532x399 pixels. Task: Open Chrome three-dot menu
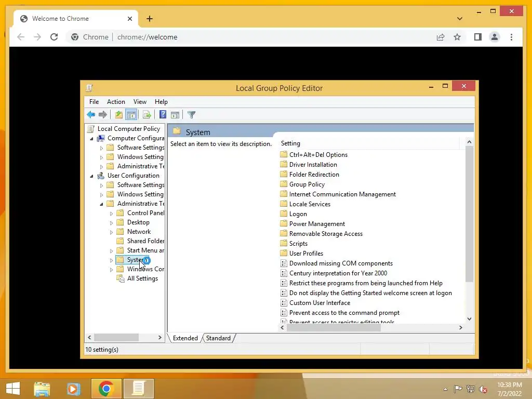point(511,37)
